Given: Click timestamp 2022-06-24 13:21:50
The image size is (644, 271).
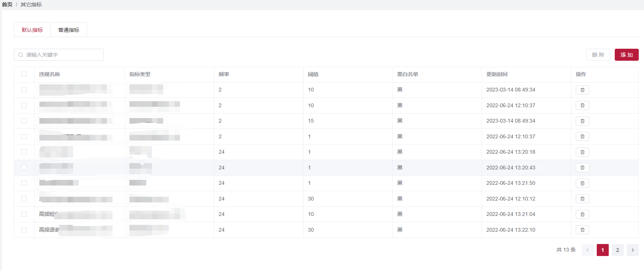Looking at the screenshot, I should 511,183.
